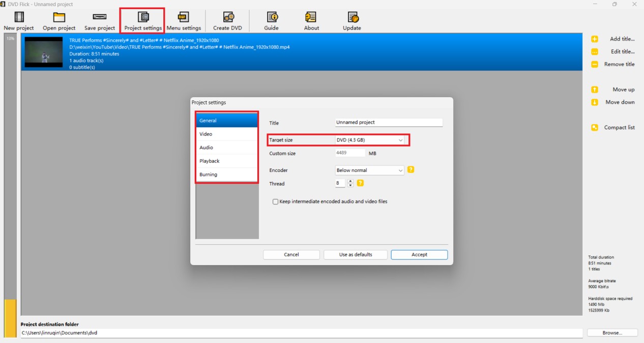
Task: Click the help icon beside Encoder
Action: (411, 169)
